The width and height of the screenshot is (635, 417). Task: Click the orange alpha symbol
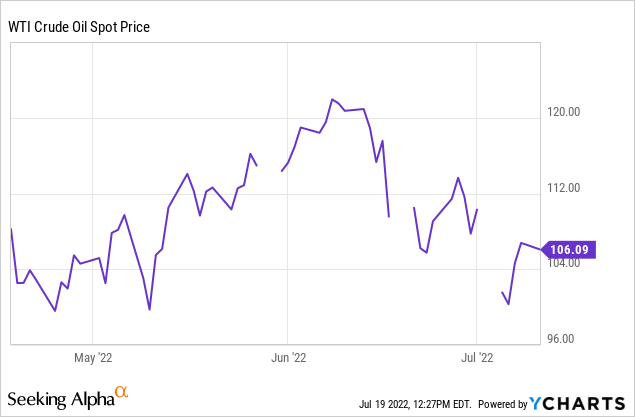pyautogui.click(x=121, y=394)
